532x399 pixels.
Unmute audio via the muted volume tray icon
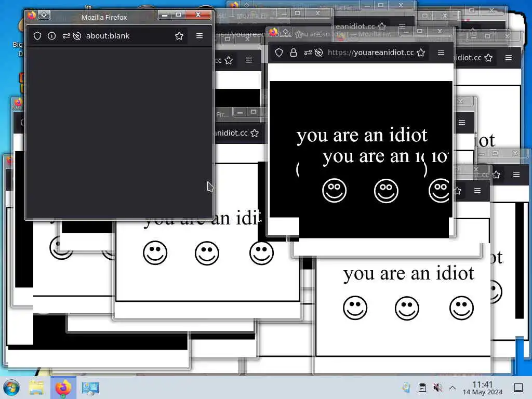click(437, 388)
